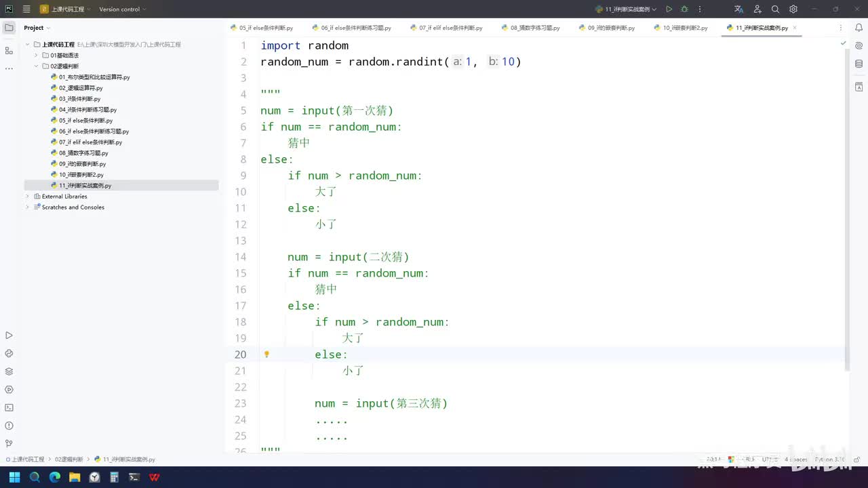Open the Python Console tool window
The width and height of the screenshot is (868, 488).
click(x=9, y=354)
